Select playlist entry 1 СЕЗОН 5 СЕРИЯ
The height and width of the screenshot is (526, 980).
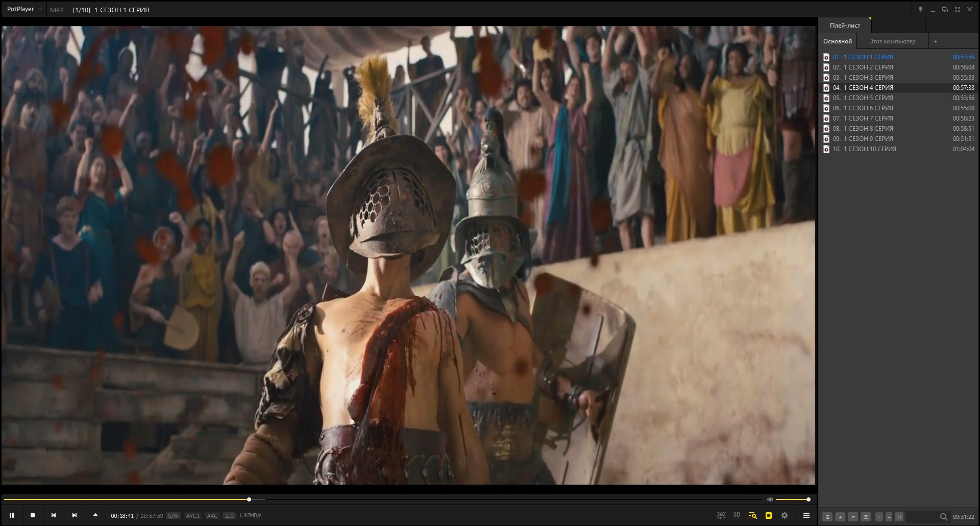898,98
